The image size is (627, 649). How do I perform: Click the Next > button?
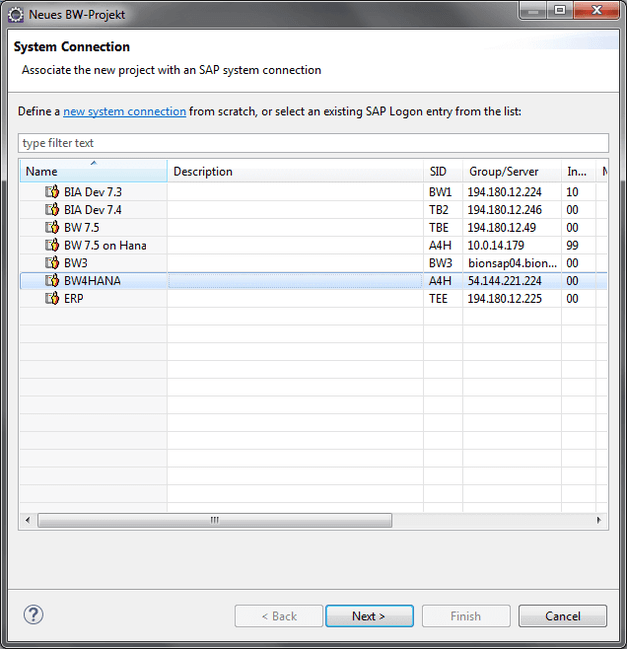369,616
